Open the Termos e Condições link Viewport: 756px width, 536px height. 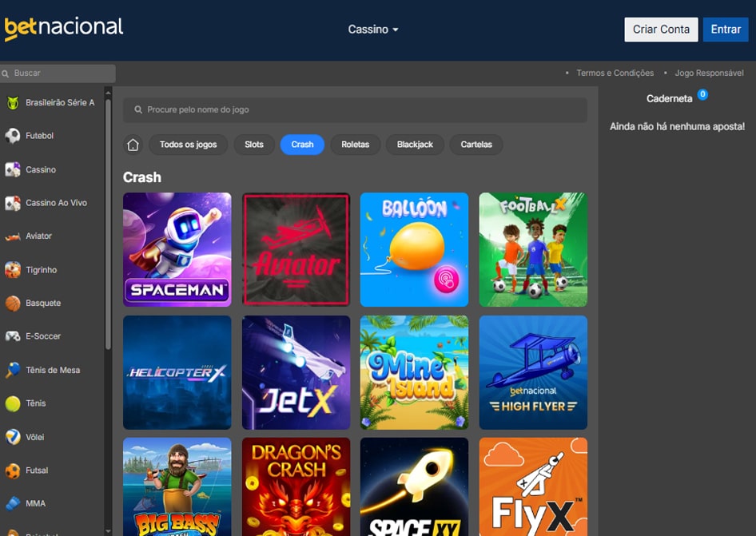tap(615, 73)
